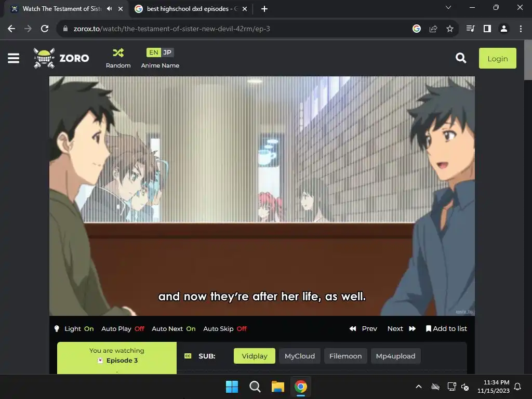Open the site search icon
Screen dimensions: 532x399
tap(461, 58)
